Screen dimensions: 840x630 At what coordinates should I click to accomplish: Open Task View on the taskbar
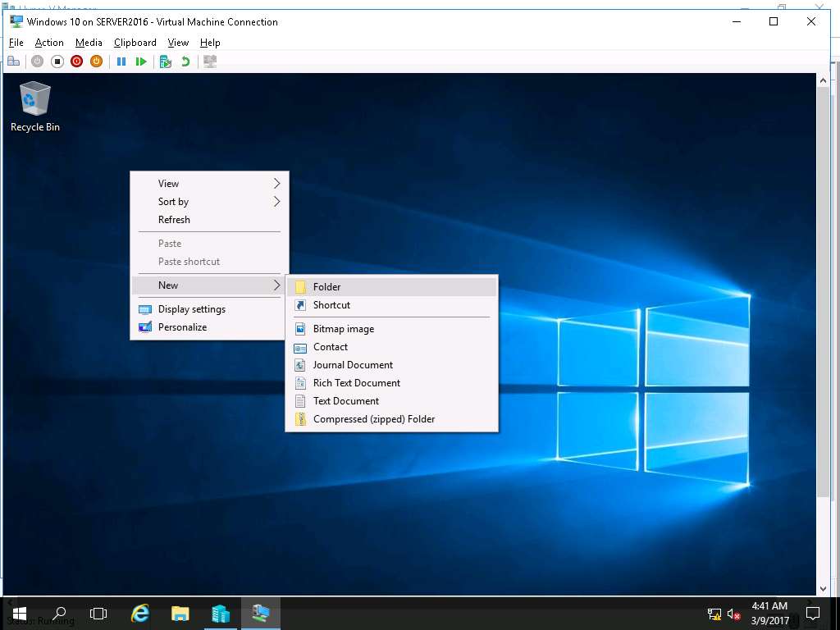coord(98,614)
